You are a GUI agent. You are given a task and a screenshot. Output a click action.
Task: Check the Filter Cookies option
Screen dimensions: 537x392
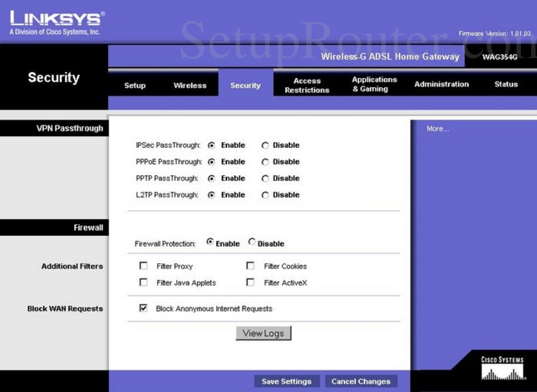pyautogui.click(x=250, y=266)
